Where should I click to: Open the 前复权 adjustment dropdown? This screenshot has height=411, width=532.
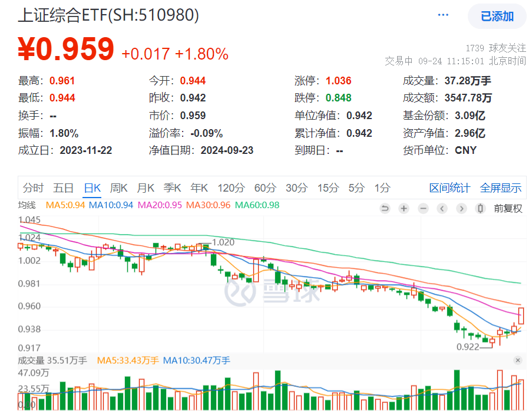[508, 208]
